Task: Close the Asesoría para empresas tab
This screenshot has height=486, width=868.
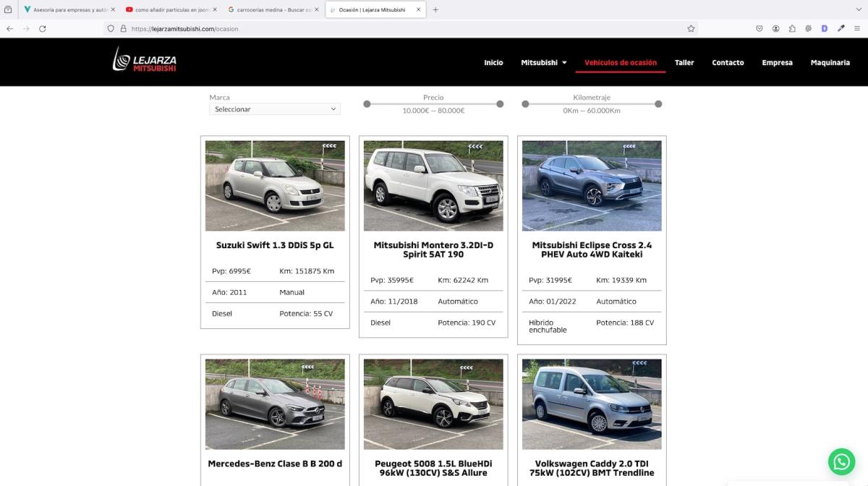Action: 113,9
